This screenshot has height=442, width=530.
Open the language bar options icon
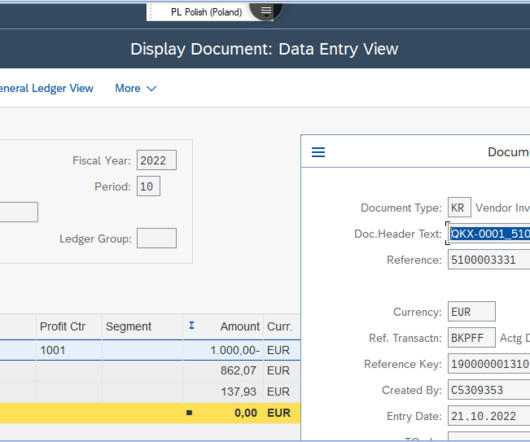[266, 12]
